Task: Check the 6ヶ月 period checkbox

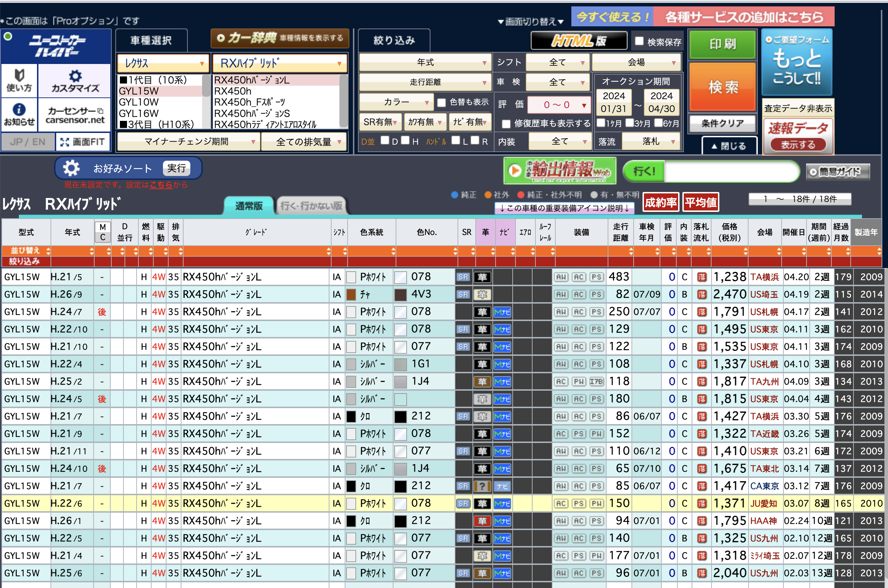Action: tap(658, 123)
